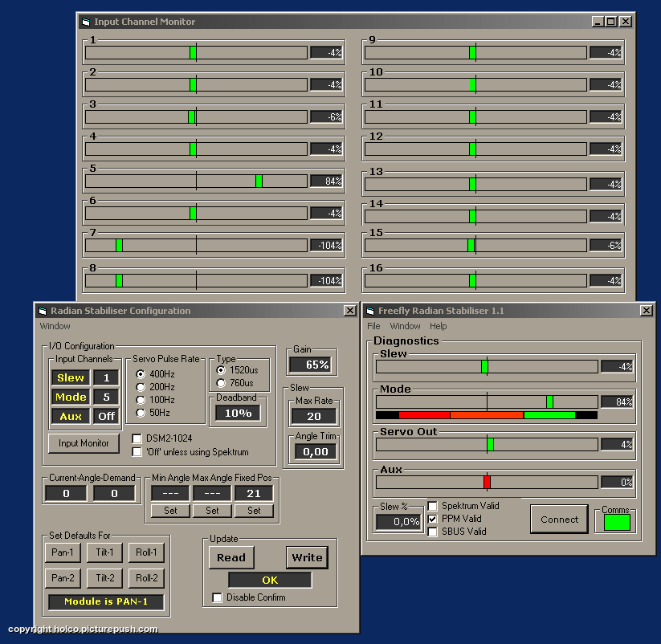The height and width of the screenshot is (644, 661).
Task: Open the Help menu in Freefly window
Action: (439, 326)
